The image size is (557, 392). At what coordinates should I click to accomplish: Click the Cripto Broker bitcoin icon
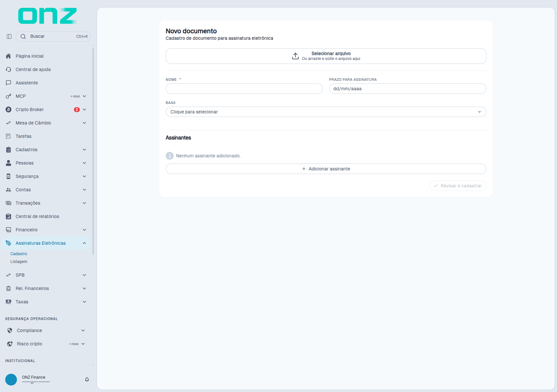[8, 109]
